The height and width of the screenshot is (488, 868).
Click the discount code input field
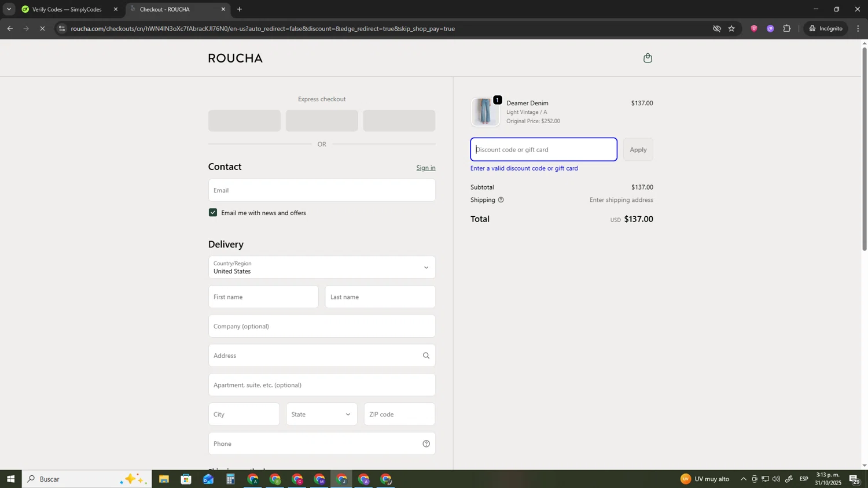(543, 150)
